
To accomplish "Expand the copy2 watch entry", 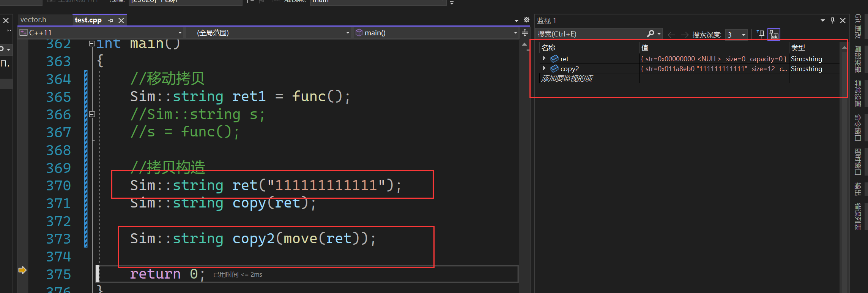I will pyautogui.click(x=544, y=68).
